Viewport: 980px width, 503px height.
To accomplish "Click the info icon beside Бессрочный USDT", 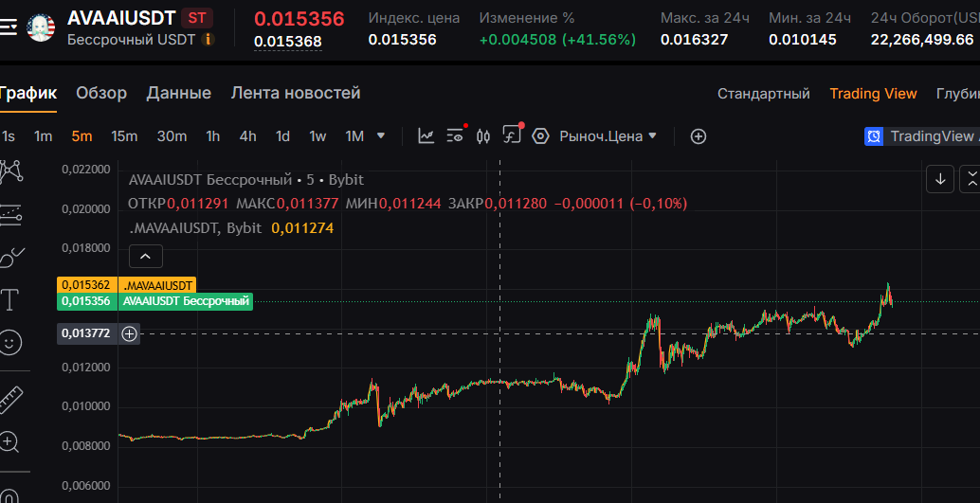I will coord(209,40).
